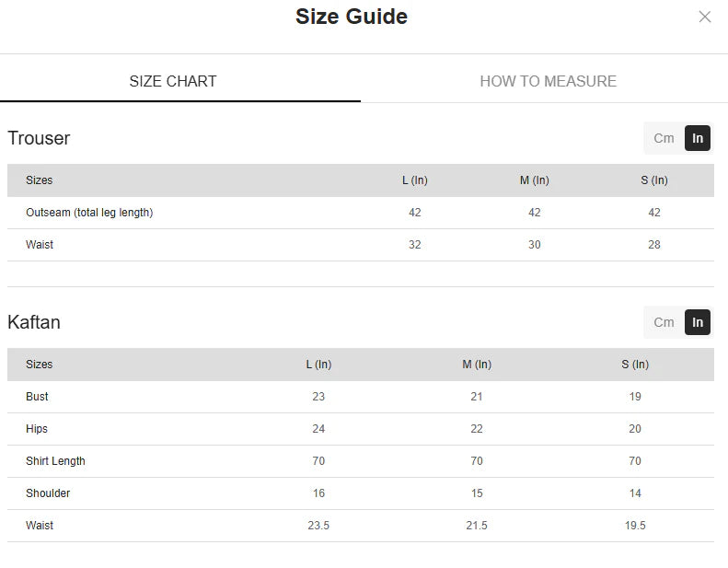This screenshot has width=728, height=568.
Task: Select In units for the Kaftan table
Action: [698, 322]
